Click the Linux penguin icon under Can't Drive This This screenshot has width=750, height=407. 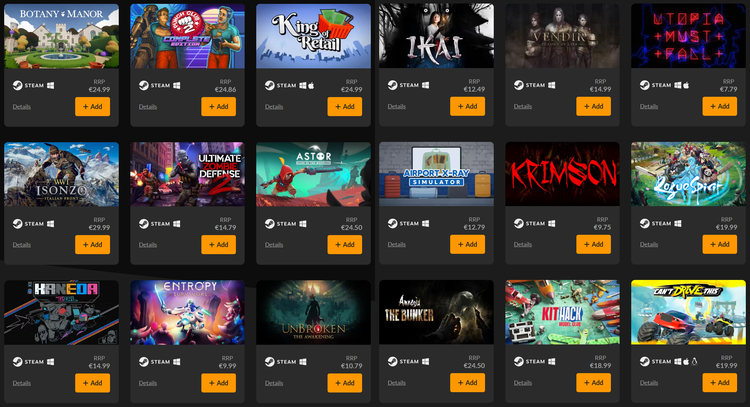coord(694,362)
